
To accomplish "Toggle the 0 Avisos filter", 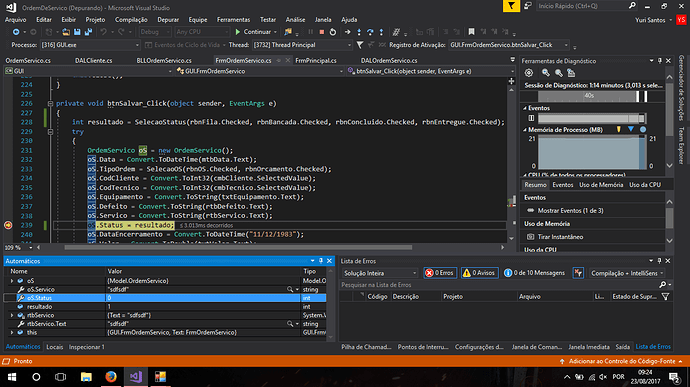I will (480, 273).
